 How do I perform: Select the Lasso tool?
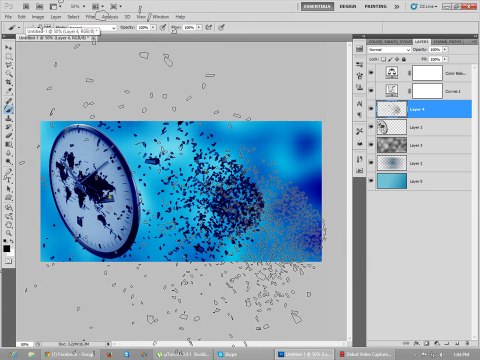pyautogui.click(x=8, y=65)
